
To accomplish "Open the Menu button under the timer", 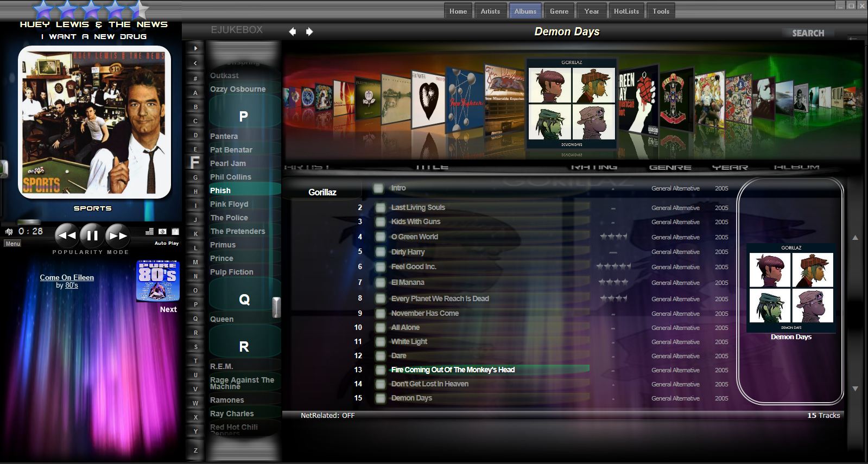I will click(12, 244).
